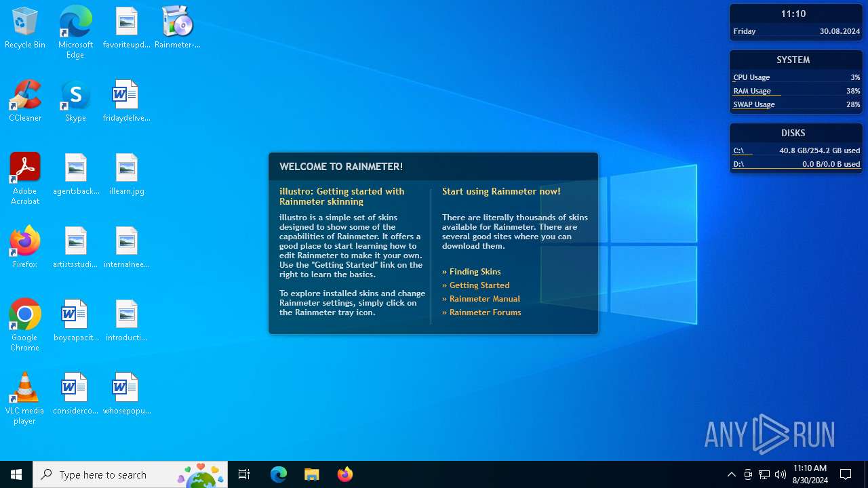Click the Friday label in clock skin
The width and height of the screenshot is (868, 488).
tap(745, 31)
